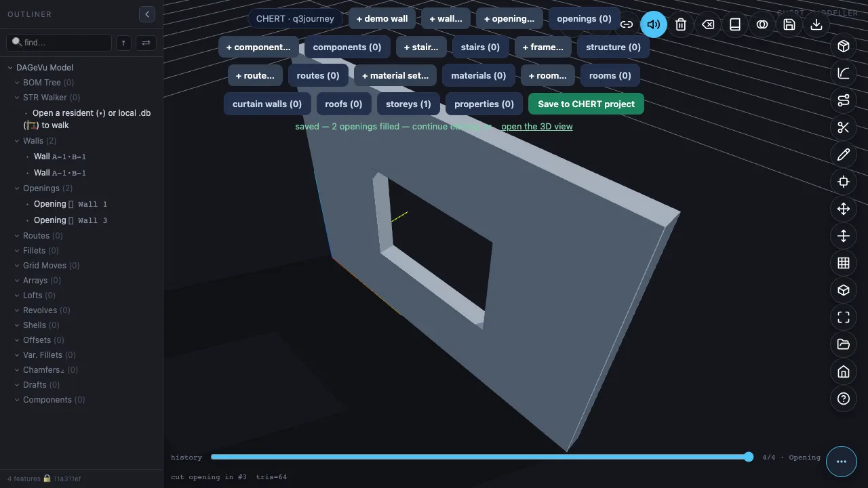Select the scissors cut tool
Image resolution: width=868 pixels, height=488 pixels.
point(844,127)
